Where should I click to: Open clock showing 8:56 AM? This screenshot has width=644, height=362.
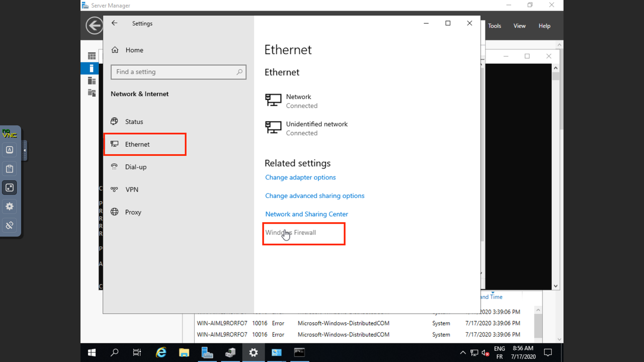pyautogui.click(x=523, y=352)
